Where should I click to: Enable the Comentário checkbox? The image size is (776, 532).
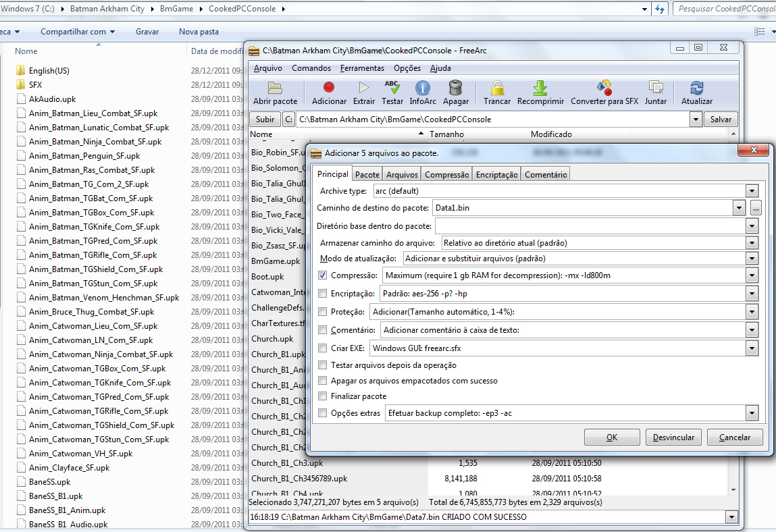[323, 330]
